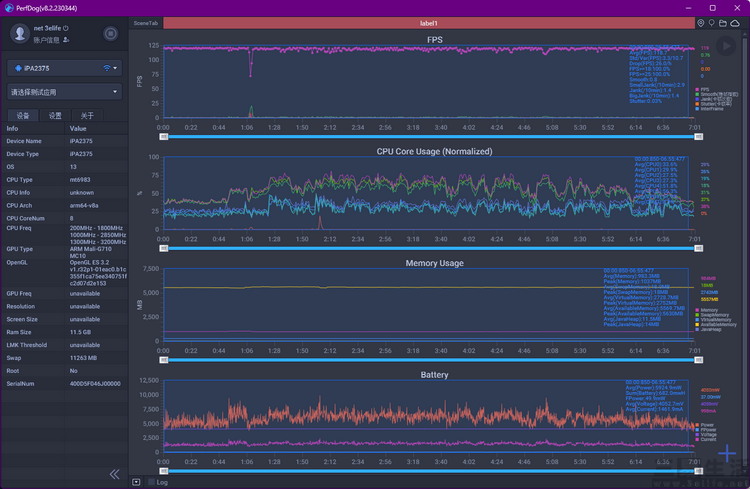Toggle VirtualMemory series in legend
The height and width of the screenshot is (489, 750).
tap(713, 320)
